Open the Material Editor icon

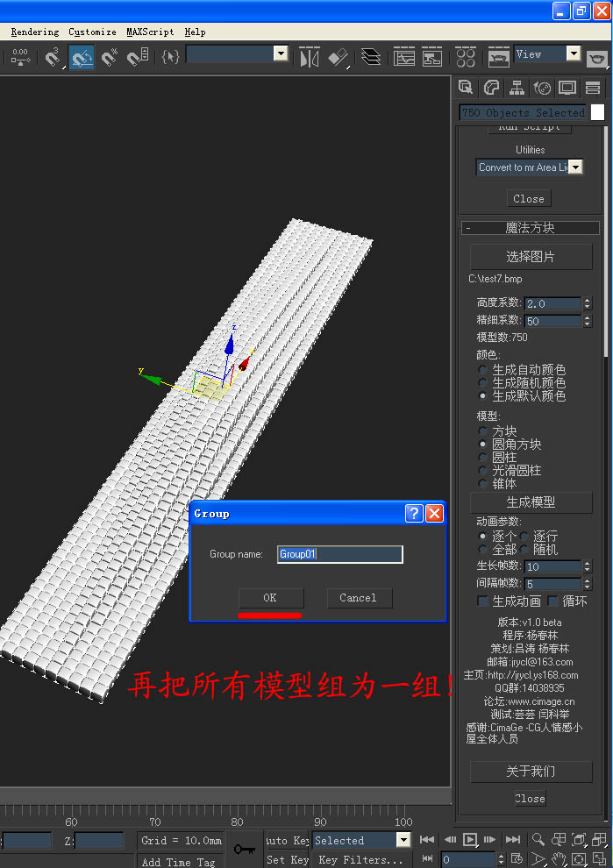[465, 57]
